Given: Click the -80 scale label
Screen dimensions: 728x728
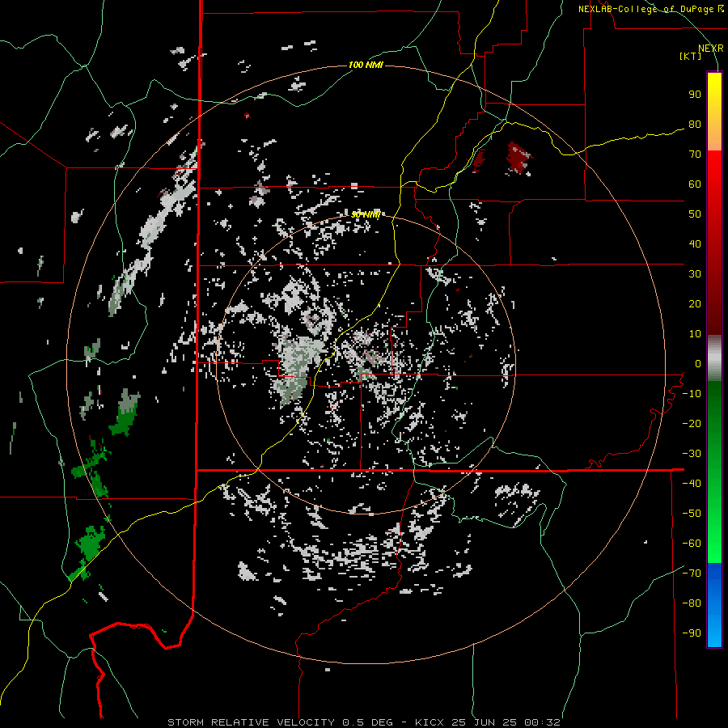Looking at the screenshot, I should tap(692, 603).
